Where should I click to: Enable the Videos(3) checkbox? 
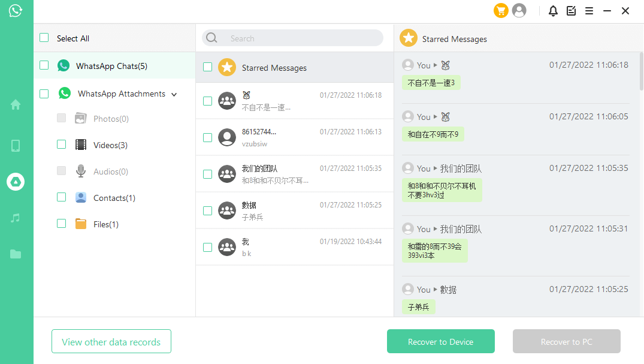pos(61,145)
